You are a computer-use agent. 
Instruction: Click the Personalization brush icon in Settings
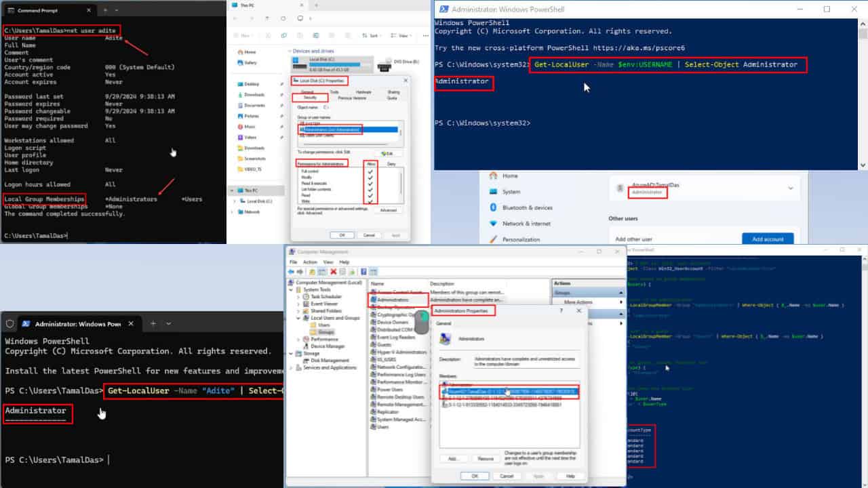tap(493, 239)
